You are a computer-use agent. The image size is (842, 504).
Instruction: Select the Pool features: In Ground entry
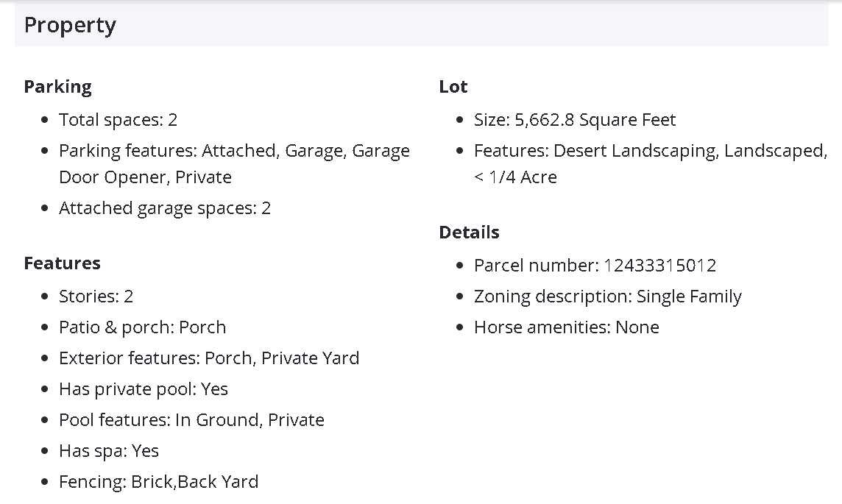tap(191, 420)
